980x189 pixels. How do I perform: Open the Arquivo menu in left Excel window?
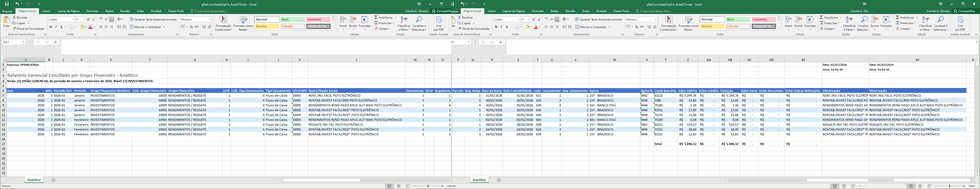pyautogui.click(x=7, y=11)
